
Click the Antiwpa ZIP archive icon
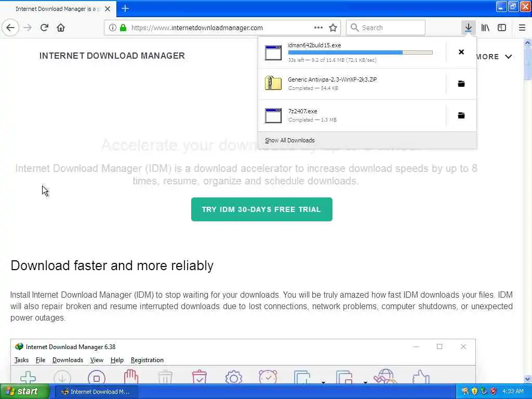tap(273, 83)
